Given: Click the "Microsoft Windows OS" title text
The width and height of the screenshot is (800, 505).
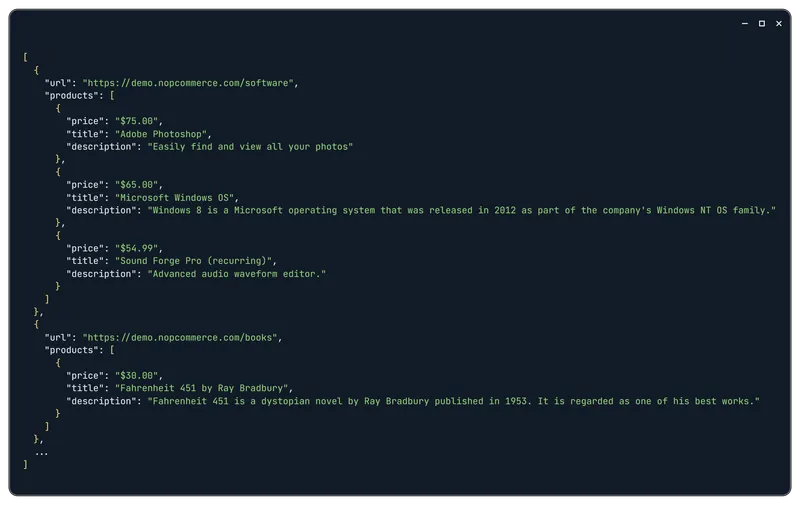Looking at the screenshot, I should click(x=174, y=197).
